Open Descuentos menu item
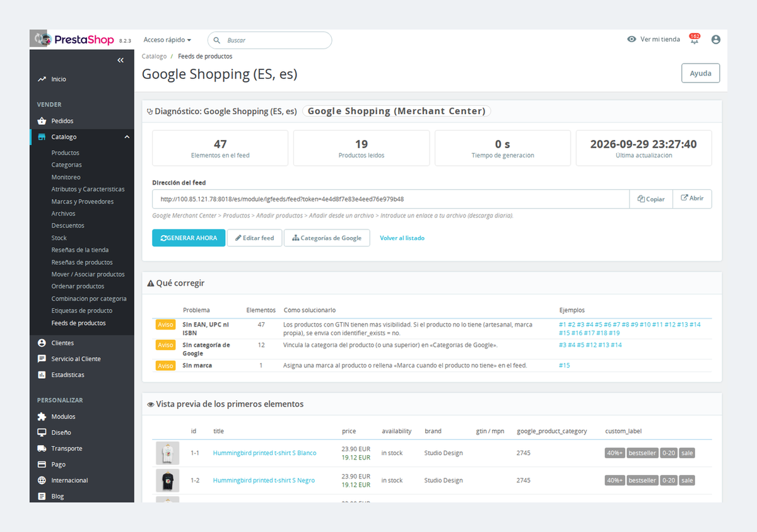 click(x=67, y=225)
